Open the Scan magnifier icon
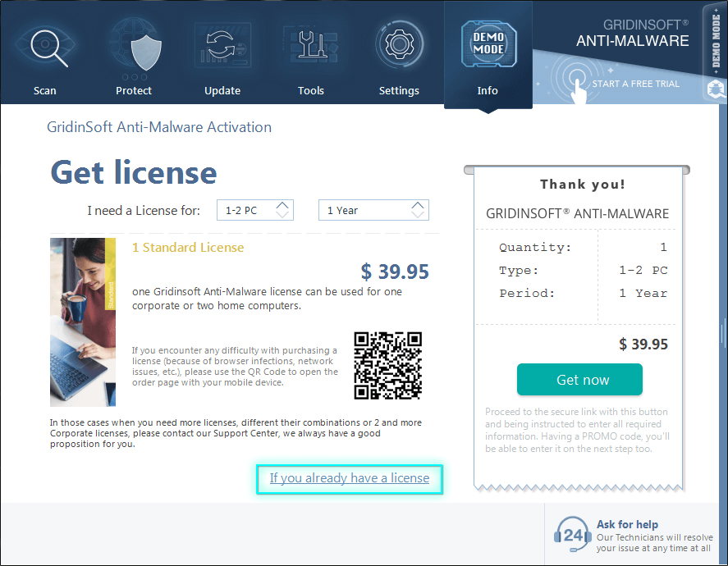 point(44,47)
